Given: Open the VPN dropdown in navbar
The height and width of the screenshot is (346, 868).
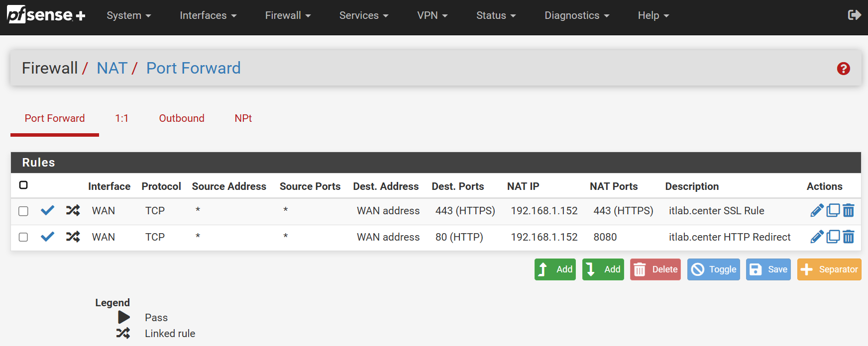Looking at the screenshot, I should point(432,15).
